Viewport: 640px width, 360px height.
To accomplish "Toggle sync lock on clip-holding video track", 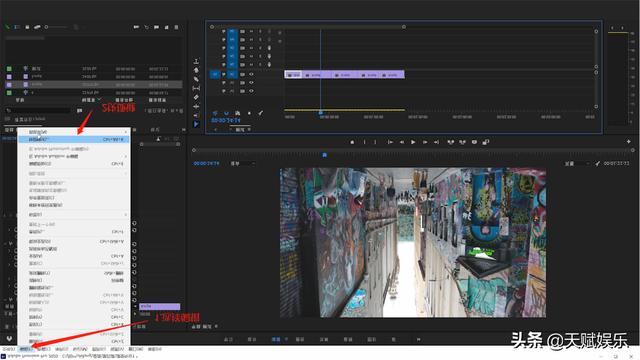I will (242, 74).
